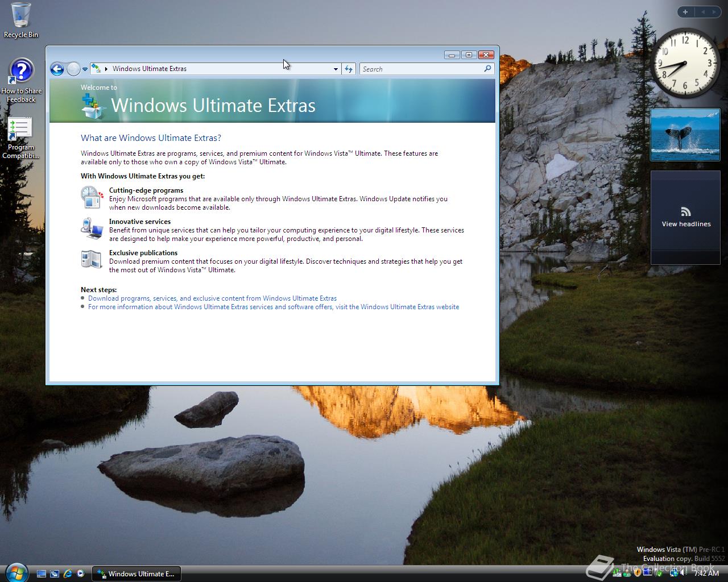Click the green checkmark tray icon
728x582 pixels.
click(660, 574)
